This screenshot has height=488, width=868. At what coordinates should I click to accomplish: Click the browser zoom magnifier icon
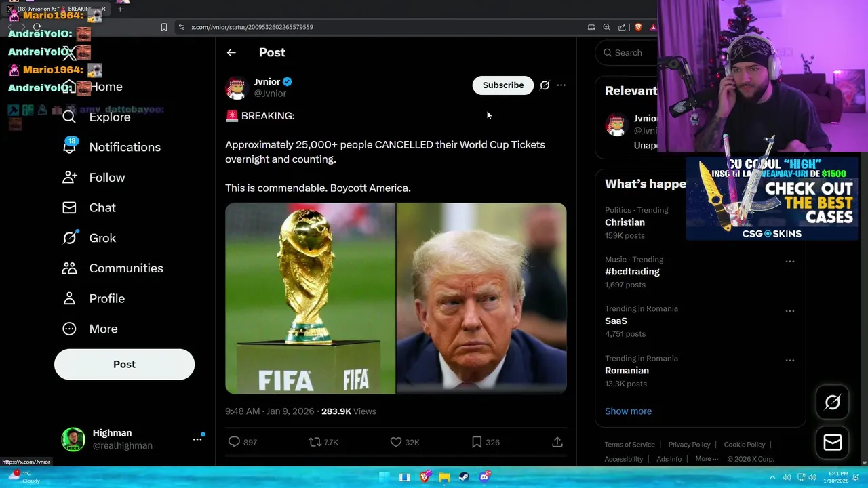(x=606, y=27)
